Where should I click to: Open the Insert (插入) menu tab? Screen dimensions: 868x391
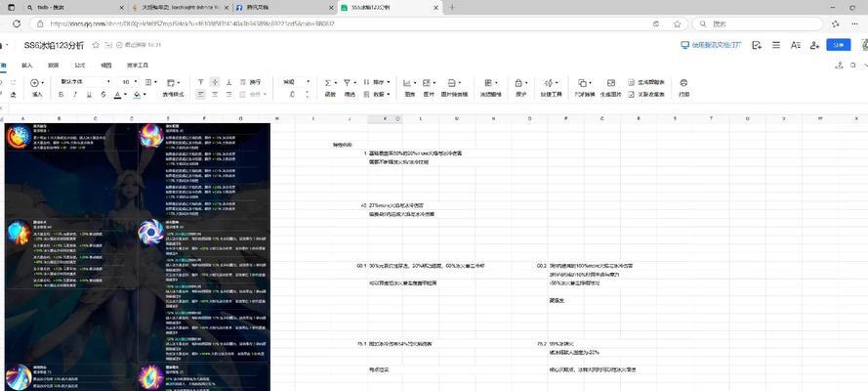click(27, 65)
